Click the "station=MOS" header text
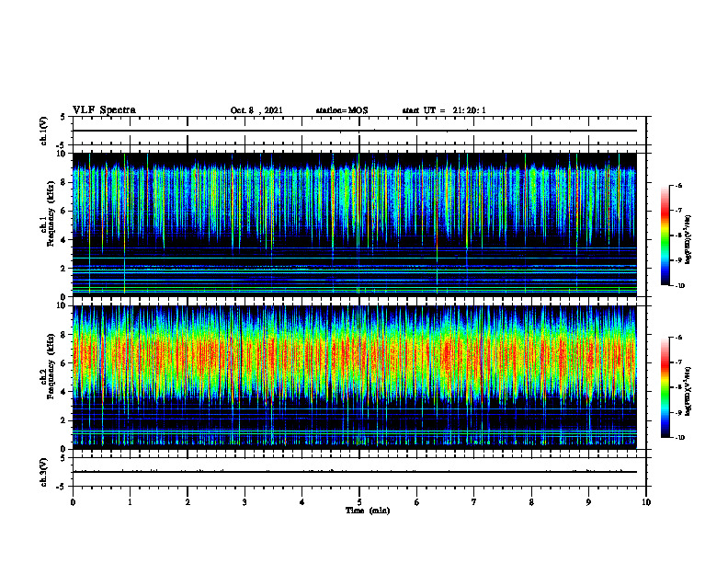This screenshot has width=728, height=563. (342, 110)
